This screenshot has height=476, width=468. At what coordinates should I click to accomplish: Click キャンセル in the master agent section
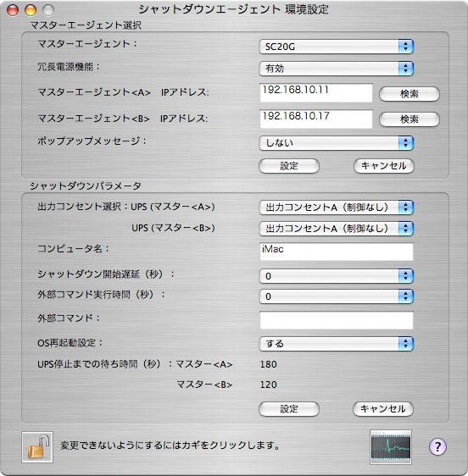click(384, 166)
